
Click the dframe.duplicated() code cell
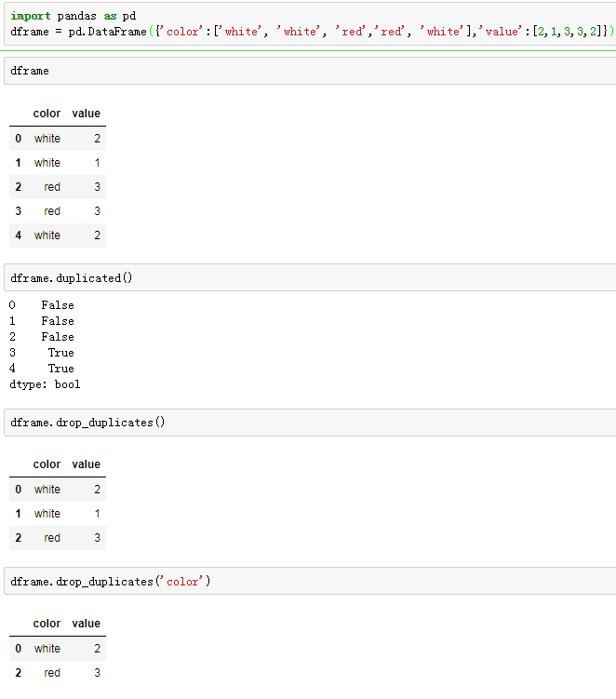pyautogui.click(x=310, y=277)
